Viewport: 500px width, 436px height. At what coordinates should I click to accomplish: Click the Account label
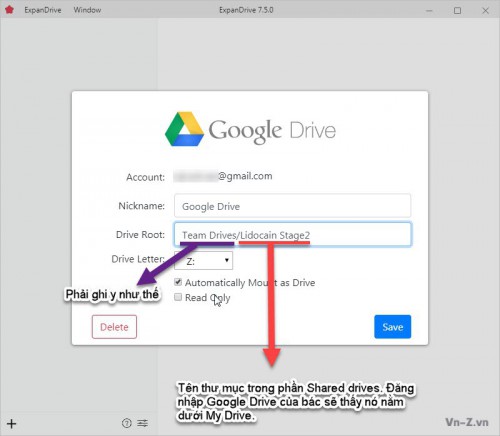(145, 177)
